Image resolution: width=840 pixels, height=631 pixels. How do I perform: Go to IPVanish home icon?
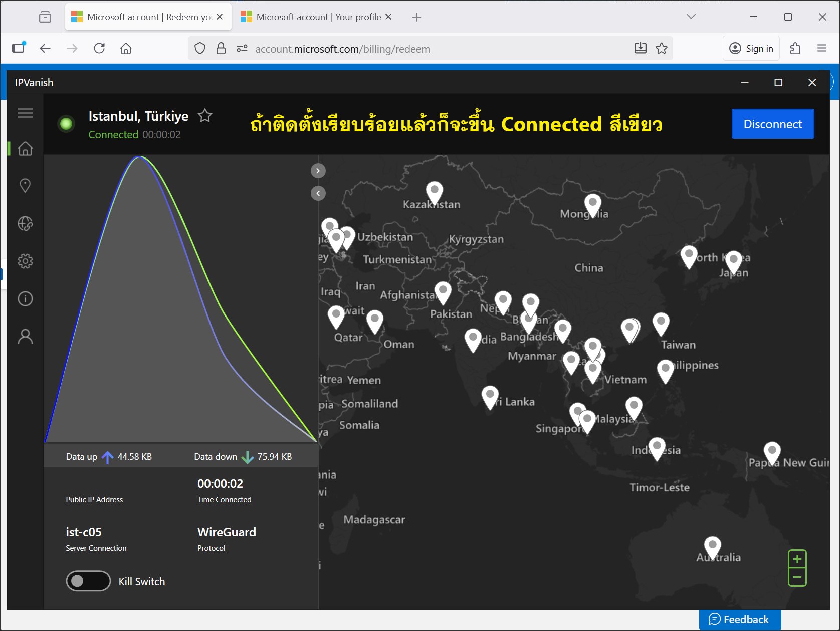(25, 148)
